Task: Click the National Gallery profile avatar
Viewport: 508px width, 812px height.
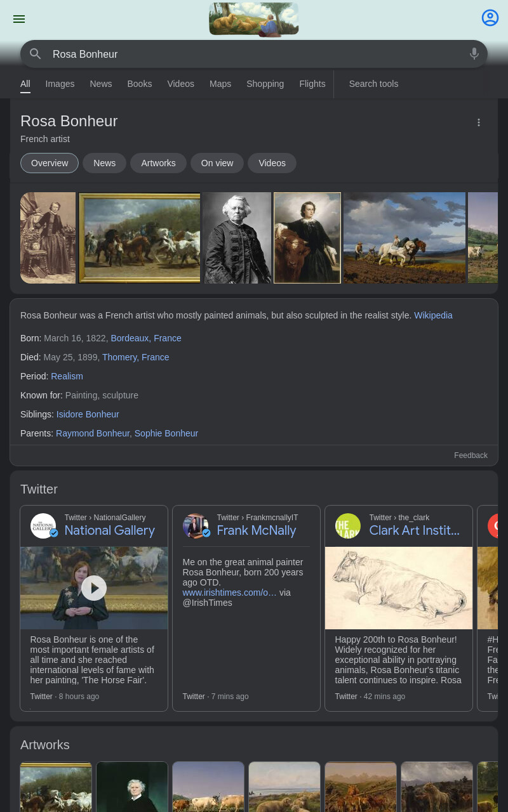Action: pos(43,526)
